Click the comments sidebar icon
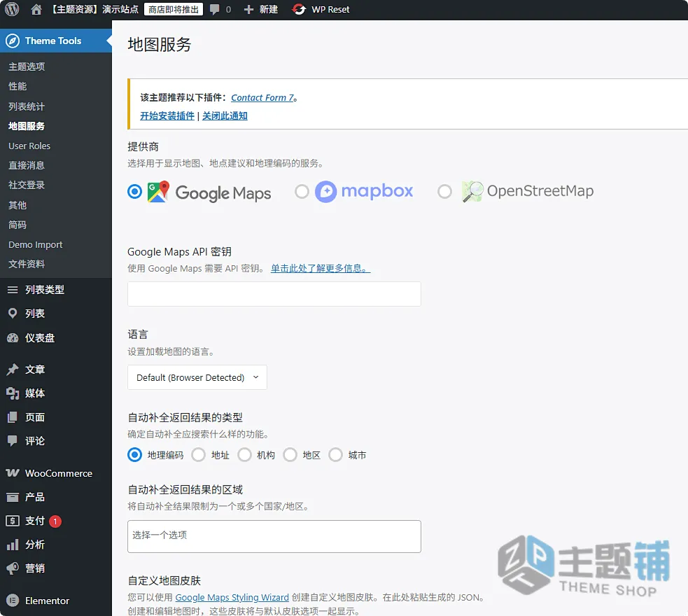688x616 pixels. point(13,441)
